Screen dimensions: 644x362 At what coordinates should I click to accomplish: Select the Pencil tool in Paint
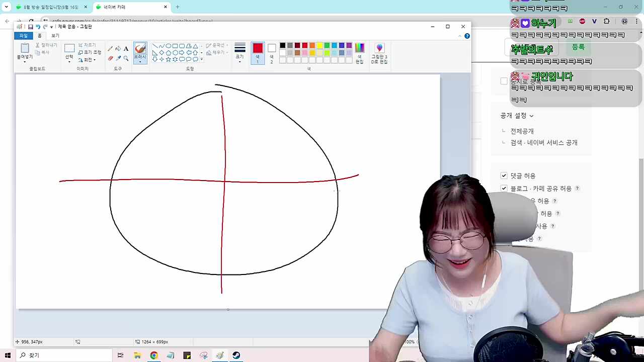click(110, 49)
